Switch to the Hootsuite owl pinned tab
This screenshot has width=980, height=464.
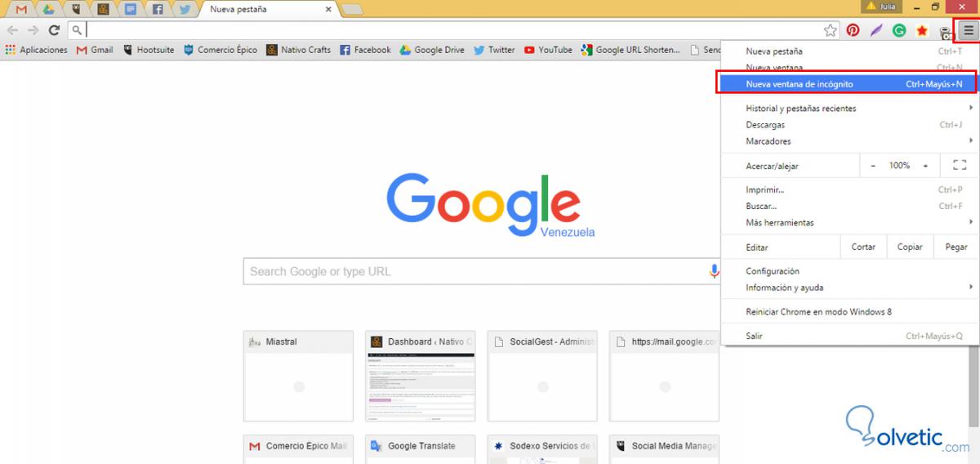pyautogui.click(x=76, y=9)
